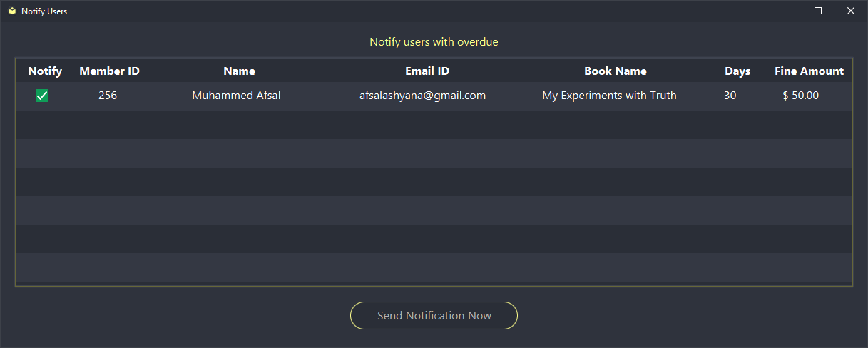
Task: Click the Name column header
Action: (239, 71)
